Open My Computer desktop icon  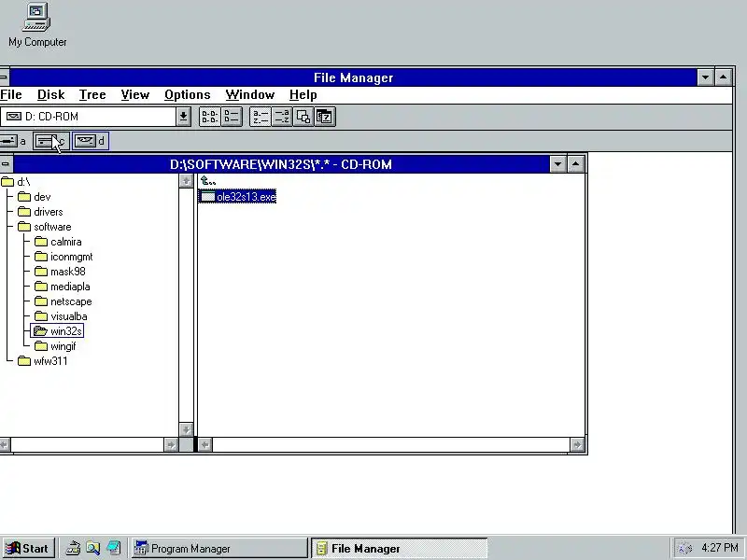(x=37, y=25)
